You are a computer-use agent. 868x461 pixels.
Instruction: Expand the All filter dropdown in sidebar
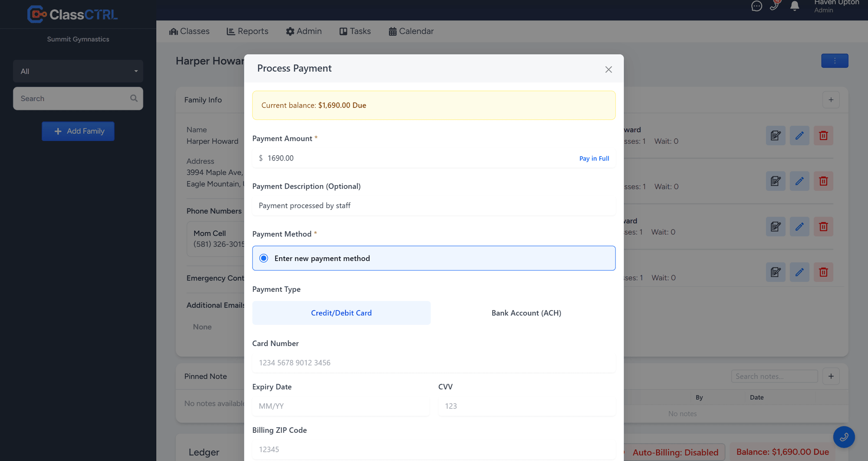click(78, 71)
